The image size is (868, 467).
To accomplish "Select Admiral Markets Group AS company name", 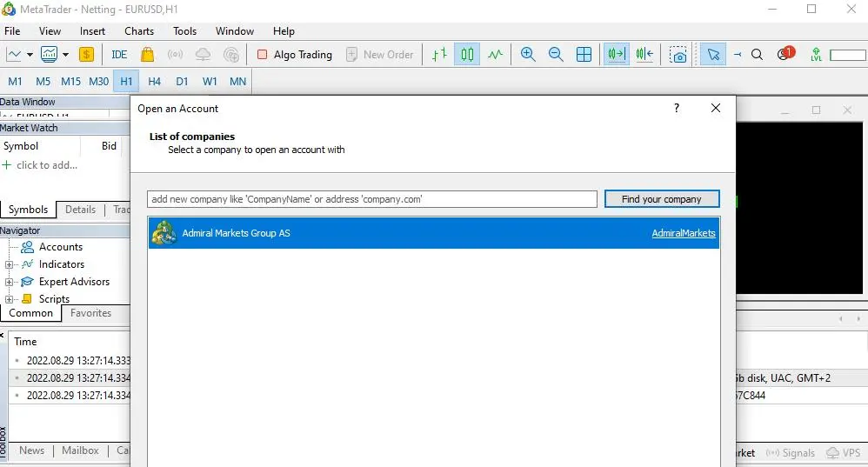I will click(236, 233).
